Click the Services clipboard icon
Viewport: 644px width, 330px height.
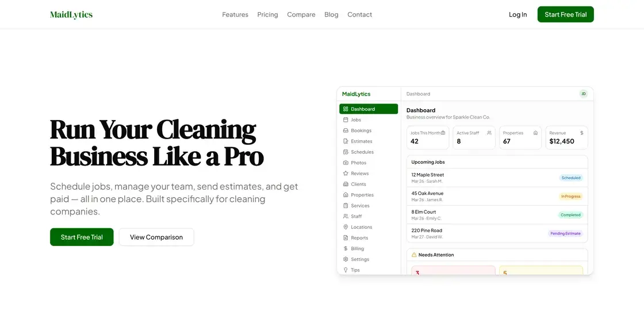[346, 206]
